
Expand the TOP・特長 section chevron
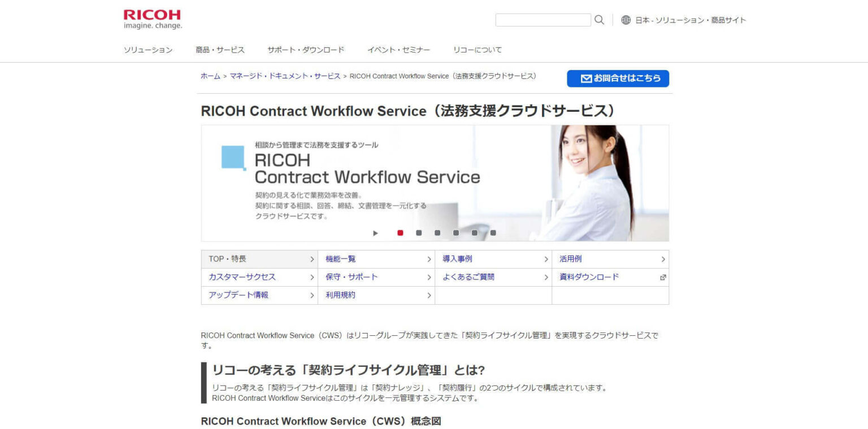(311, 259)
